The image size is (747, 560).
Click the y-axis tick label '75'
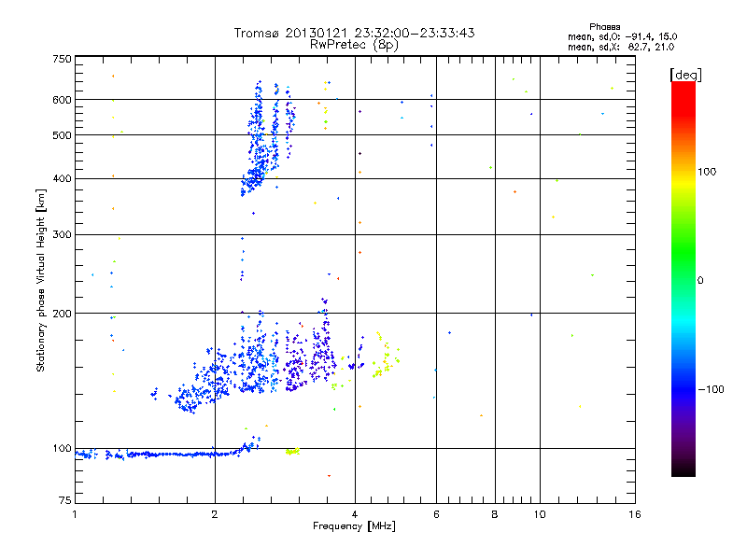pos(65,500)
